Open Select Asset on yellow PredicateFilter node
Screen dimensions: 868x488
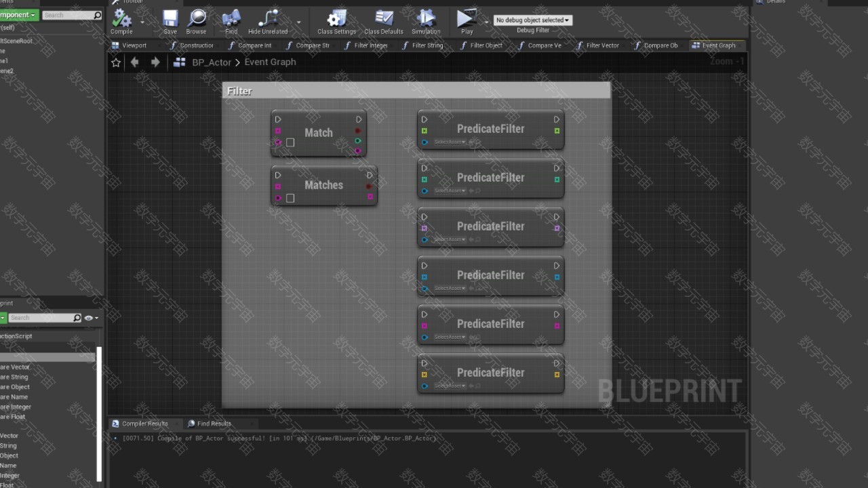[450, 386]
